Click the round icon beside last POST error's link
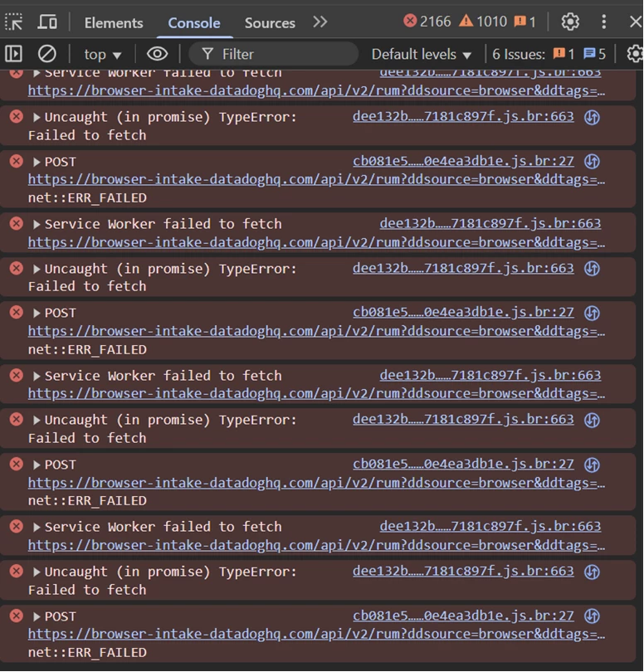This screenshot has width=644, height=672. coord(592,616)
